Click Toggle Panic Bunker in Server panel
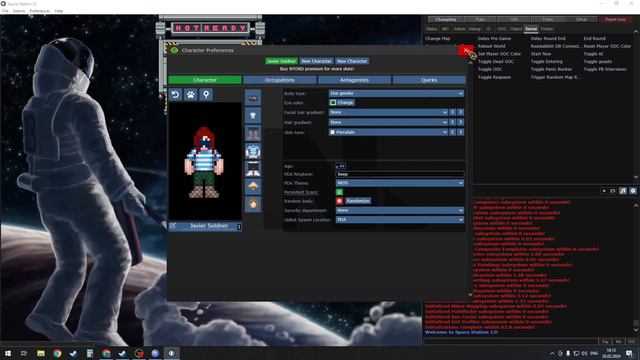 pyautogui.click(x=551, y=69)
